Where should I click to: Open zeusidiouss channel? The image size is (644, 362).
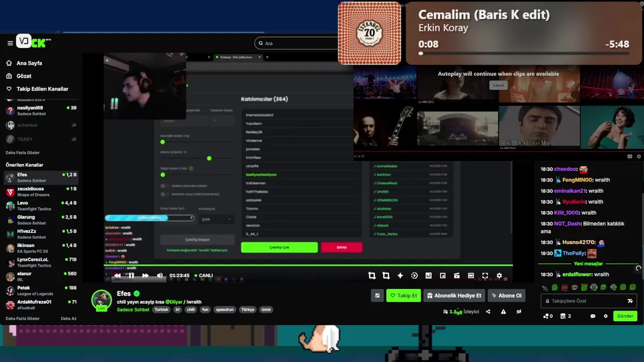pyautogui.click(x=41, y=192)
